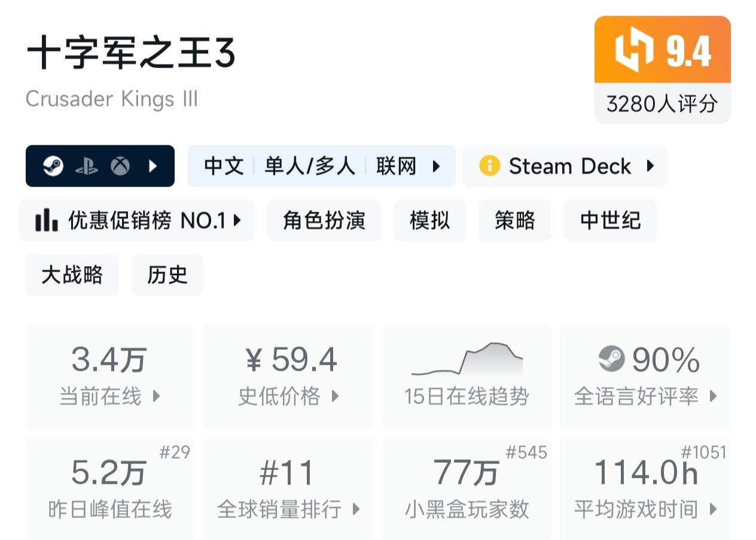This screenshot has width=756, height=540.
Task: Select the 角色扮演 tag
Action: [324, 221]
